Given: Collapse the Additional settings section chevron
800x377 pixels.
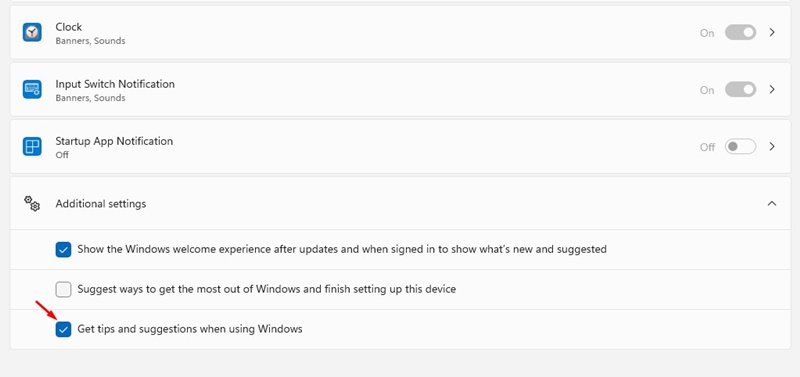Looking at the screenshot, I should [772, 204].
